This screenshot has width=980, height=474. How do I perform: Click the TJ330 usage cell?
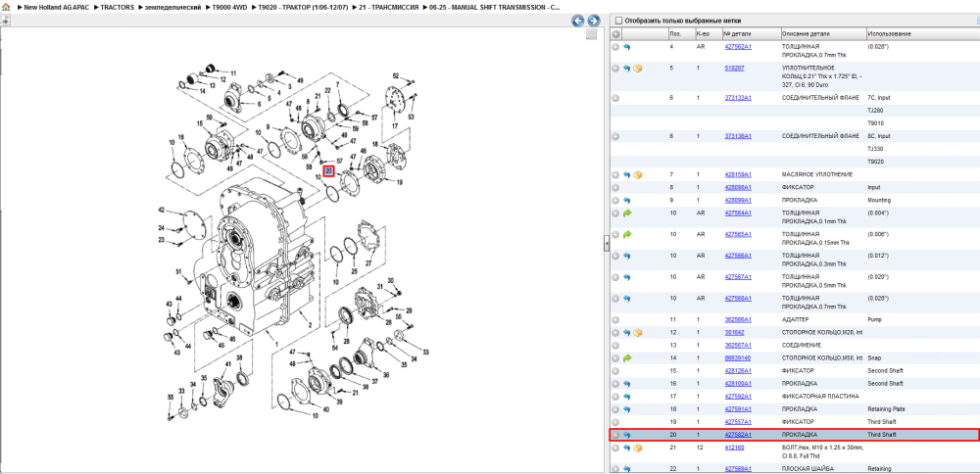click(875, 149)
